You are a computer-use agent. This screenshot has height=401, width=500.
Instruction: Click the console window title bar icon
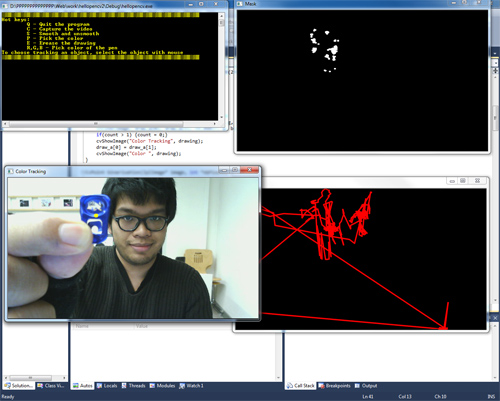pos(5,6)
